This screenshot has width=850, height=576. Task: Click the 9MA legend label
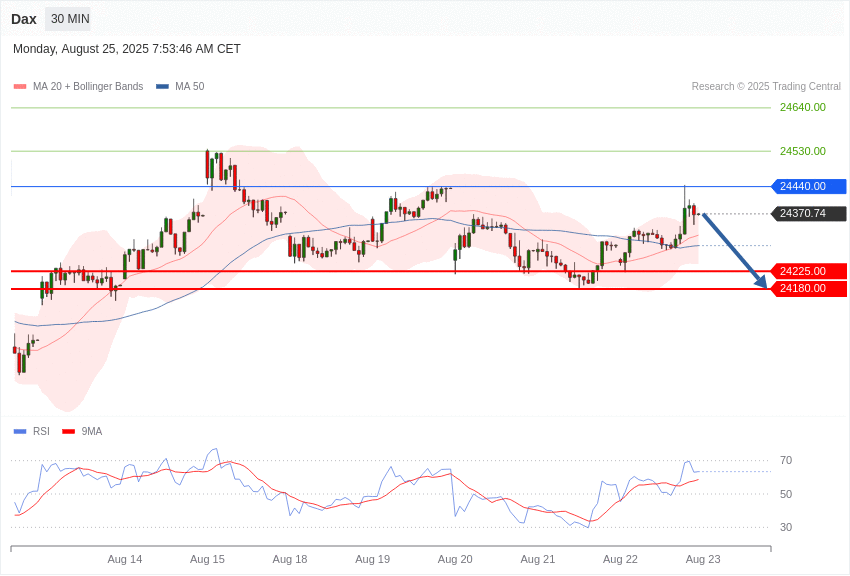(x=92, y=431)
